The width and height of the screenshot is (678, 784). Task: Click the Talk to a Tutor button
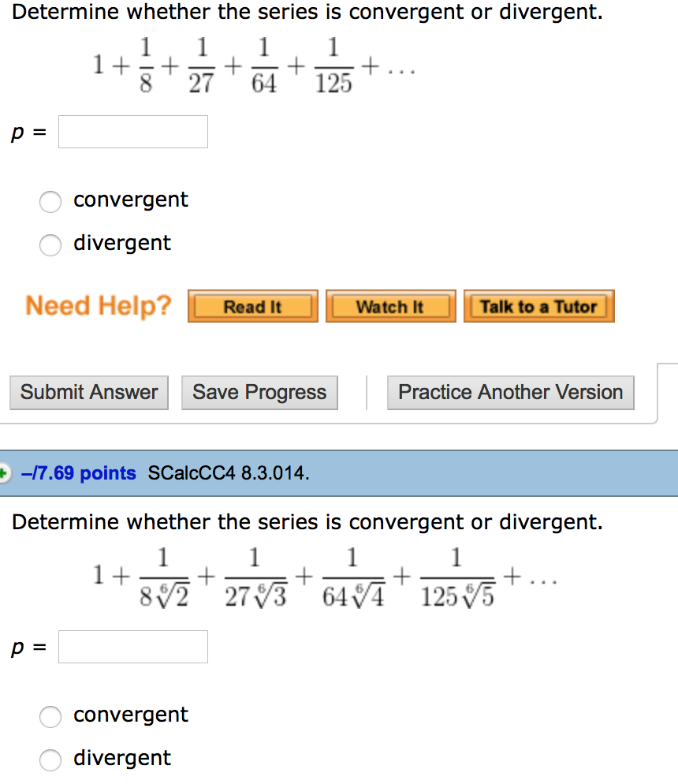pyautogui.click(x=538, y=306)
